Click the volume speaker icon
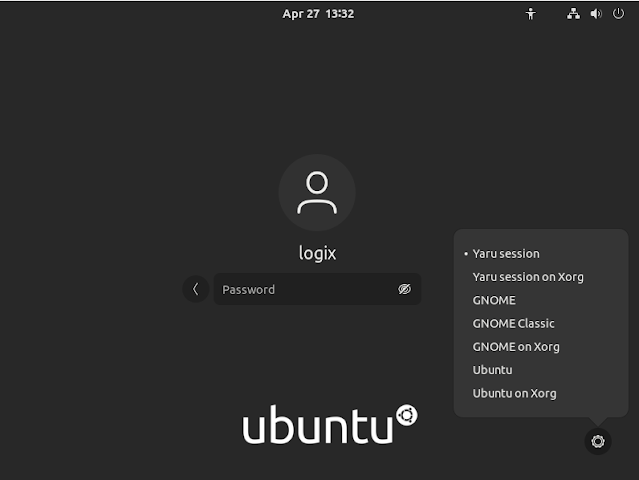 click(x=596, y=14)
